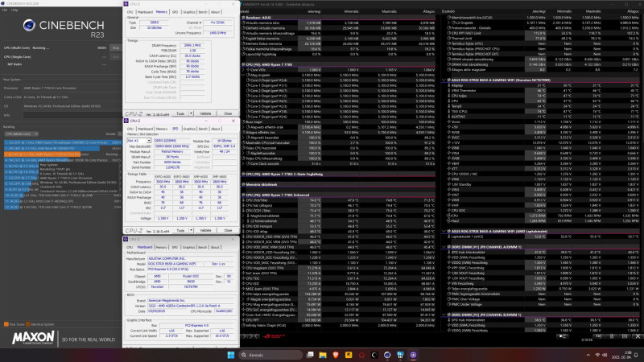Viewport: 644px width, 362px height.
Task: Click the HWiNFO close sensors X icon
Action: (638, 336)
